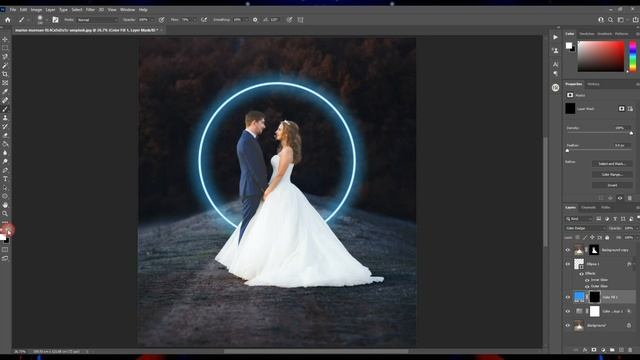Click the Feather value field
This screenshot has height=360, width=640.
622,145
